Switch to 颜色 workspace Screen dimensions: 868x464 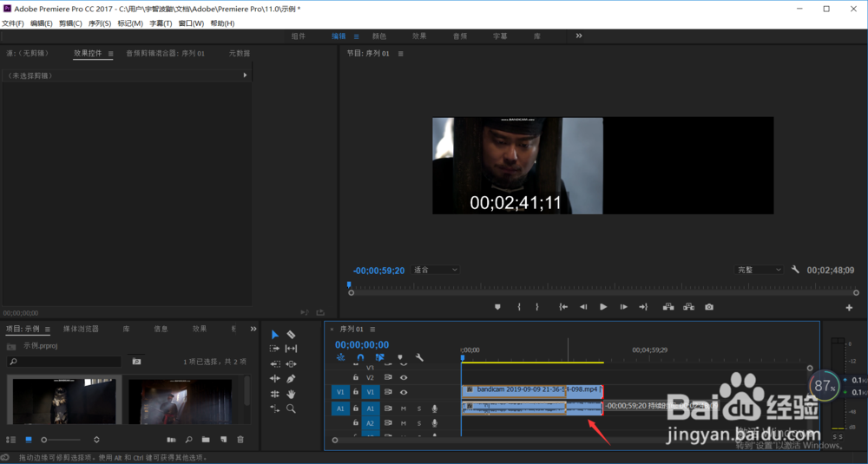(379, 36)
